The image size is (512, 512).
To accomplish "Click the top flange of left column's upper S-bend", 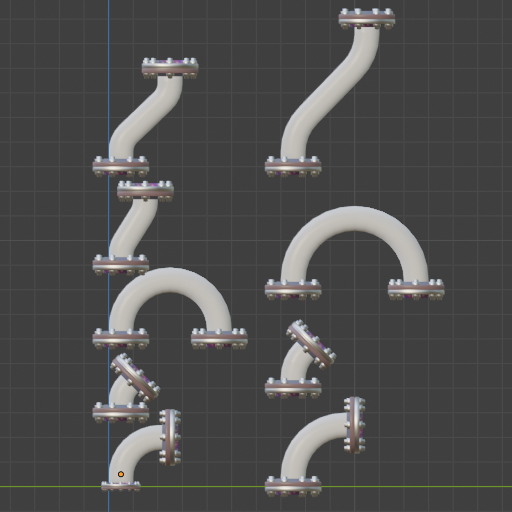I will (170, 68).
